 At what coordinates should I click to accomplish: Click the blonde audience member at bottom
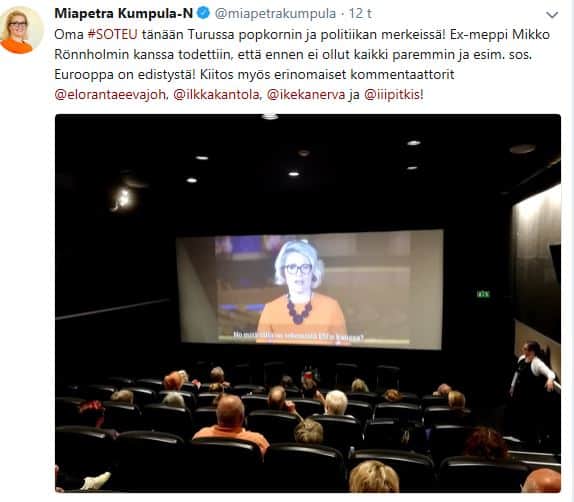[x=373, y=476]
